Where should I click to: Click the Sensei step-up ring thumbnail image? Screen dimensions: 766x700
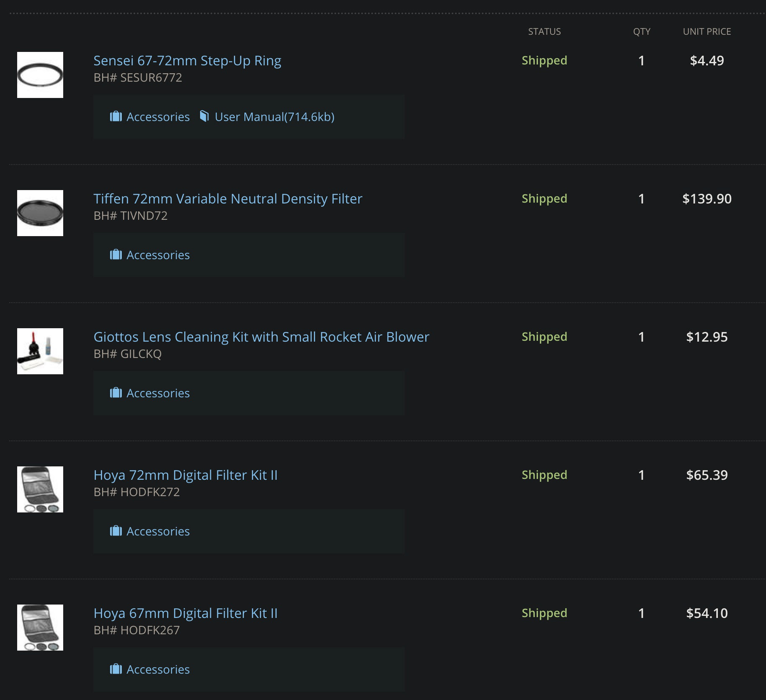(40, 75)
